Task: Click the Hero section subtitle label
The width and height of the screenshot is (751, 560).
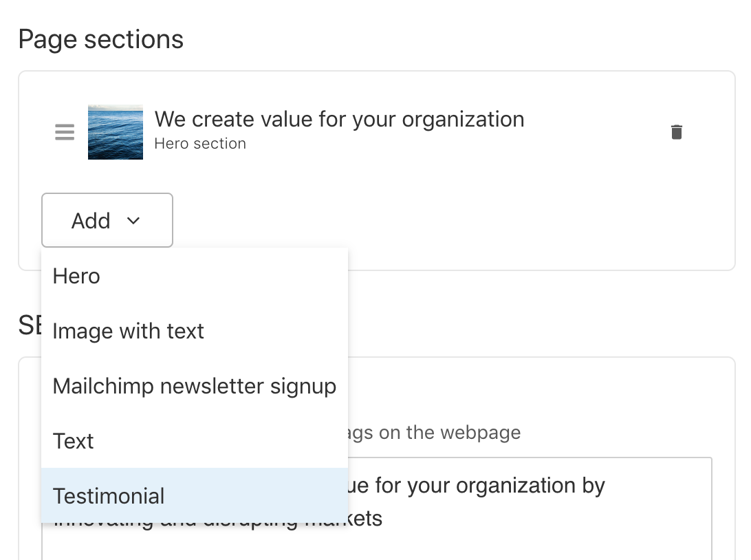Action: click(200, 143)
